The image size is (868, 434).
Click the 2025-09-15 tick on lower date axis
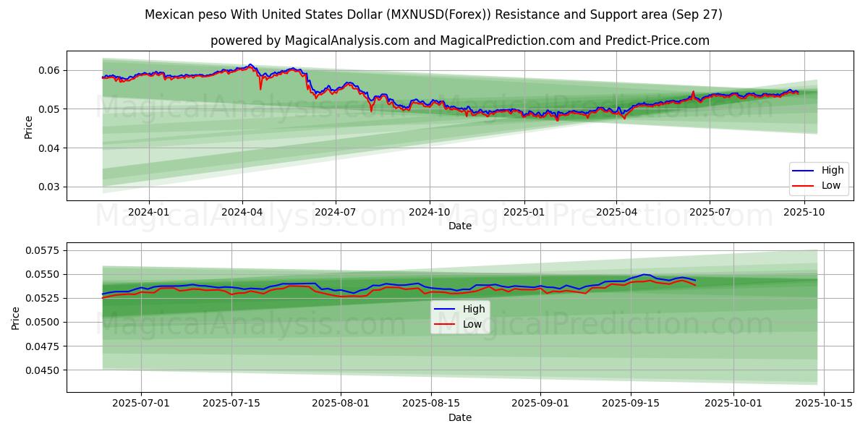tap(631, 404)
